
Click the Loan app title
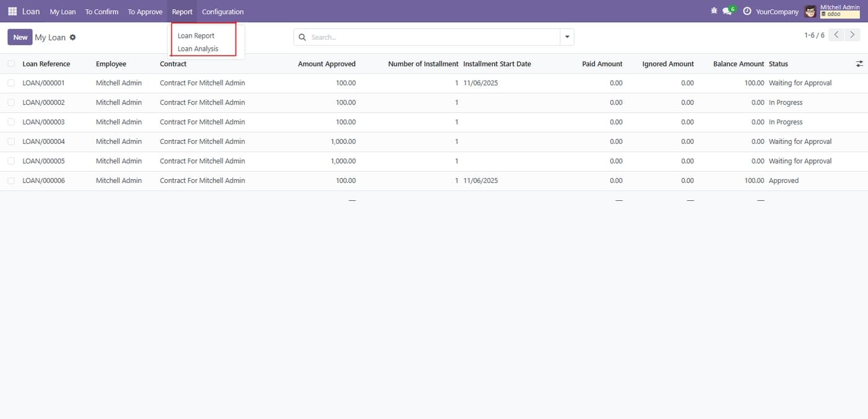[31, 11]
